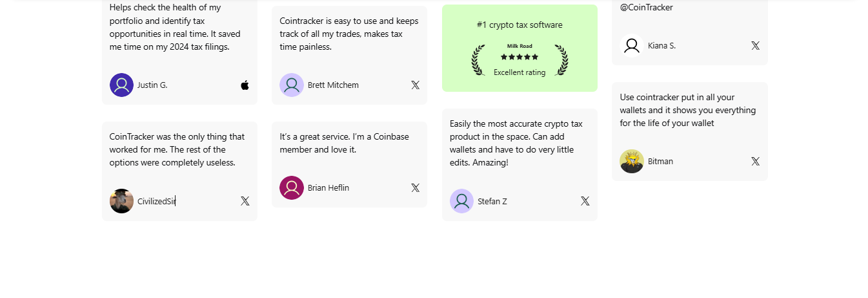Open Bitman's profile picture

coord(632,162)
